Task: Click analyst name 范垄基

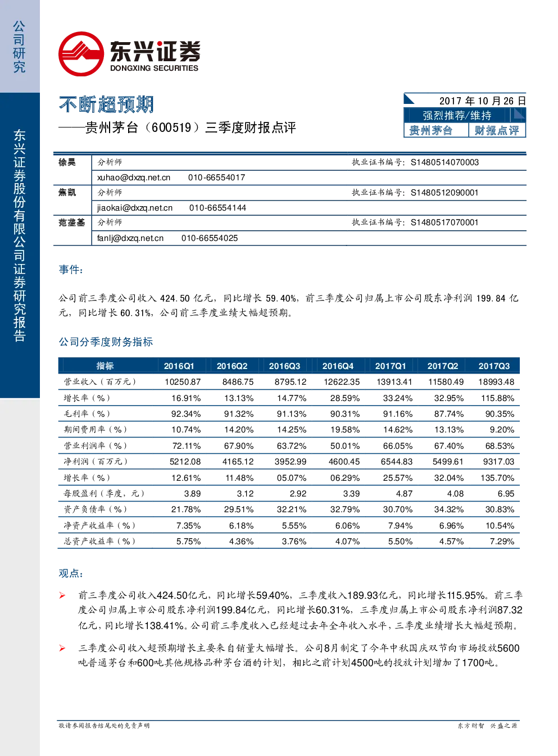Action: click(x=71, y=223)
